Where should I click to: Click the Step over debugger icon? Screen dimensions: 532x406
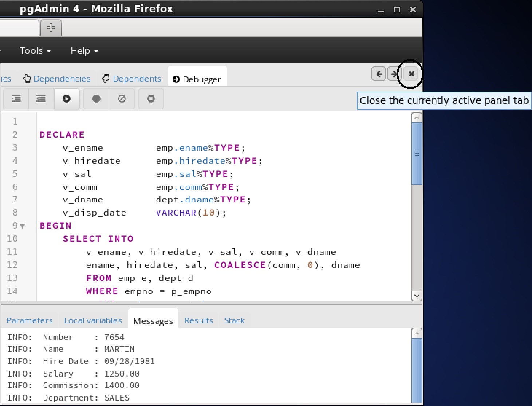(x=41, y=99)
